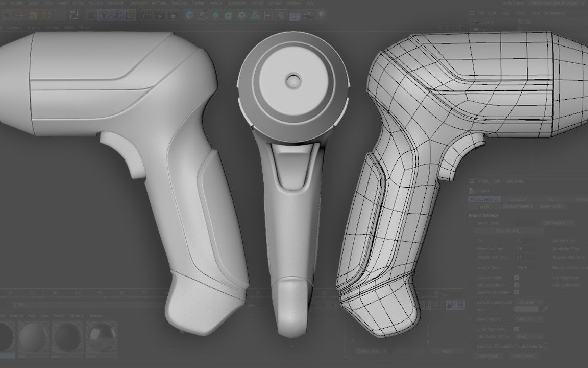Expand the Input Color Profile disclosure arrow

471,336
